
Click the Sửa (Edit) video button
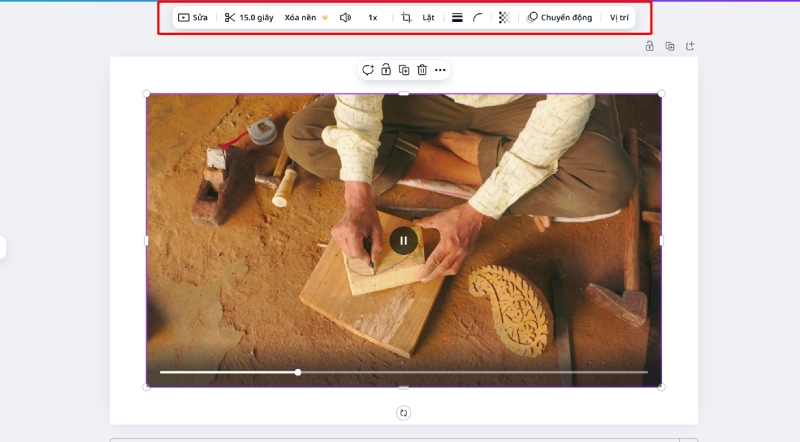(193, 18)
